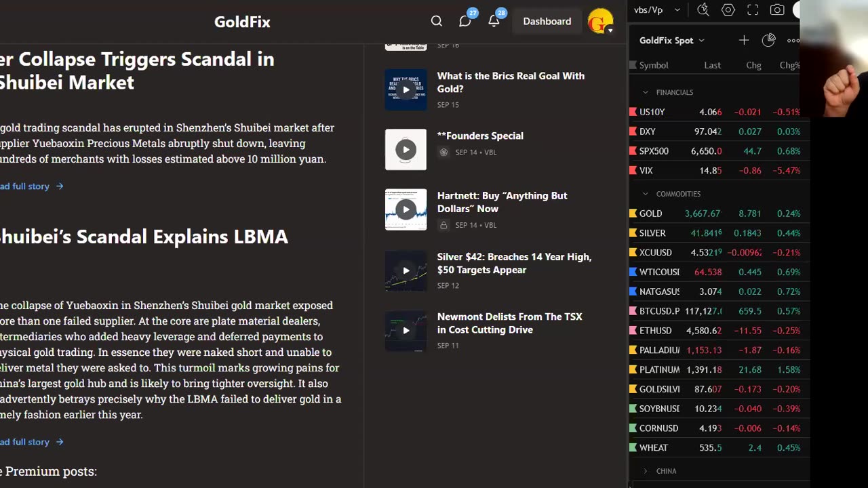Open the vbs/Vp layout dropdown

[657, 9]
